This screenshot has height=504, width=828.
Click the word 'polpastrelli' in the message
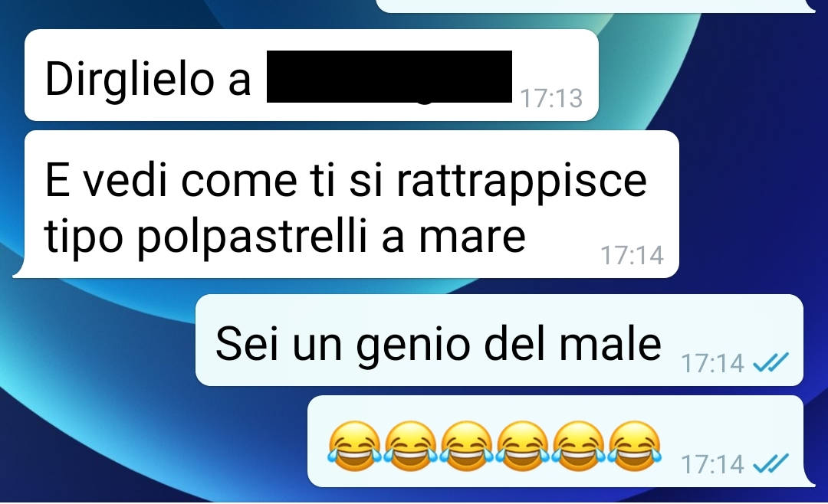pos(251,237)
